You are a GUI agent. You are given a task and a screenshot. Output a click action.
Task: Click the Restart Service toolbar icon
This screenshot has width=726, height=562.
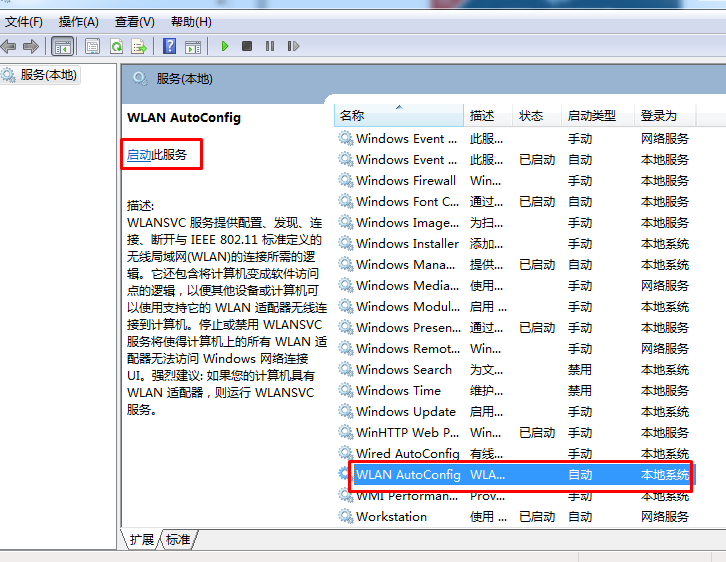[293, 46]
